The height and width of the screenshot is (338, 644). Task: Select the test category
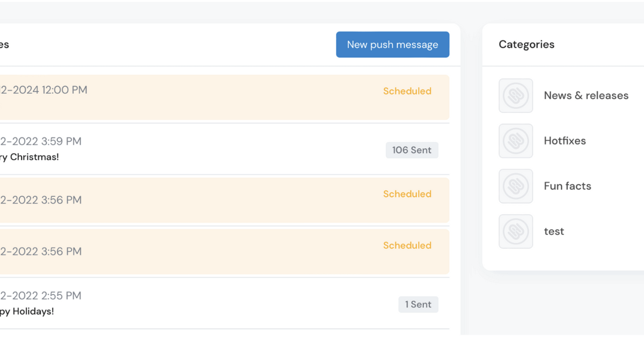pos(554,231)
